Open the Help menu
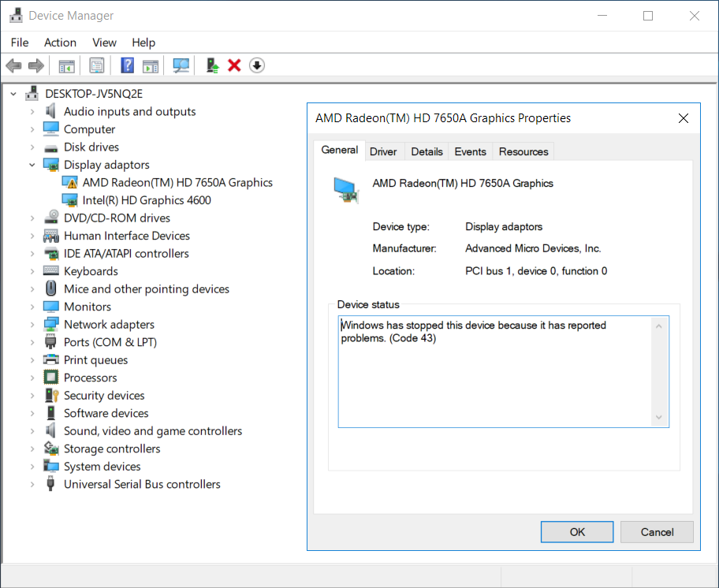Viewport: 719px width, 588px height. [x=143, y=43]
